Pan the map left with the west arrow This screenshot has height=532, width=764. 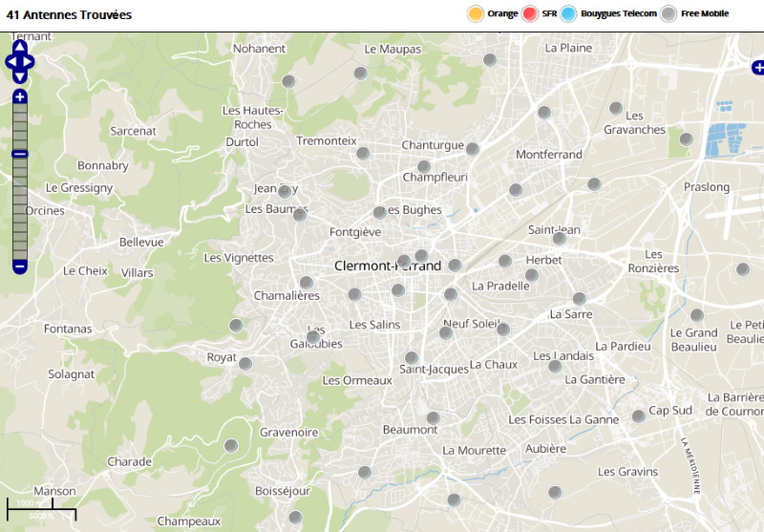(x=11, y=62)
